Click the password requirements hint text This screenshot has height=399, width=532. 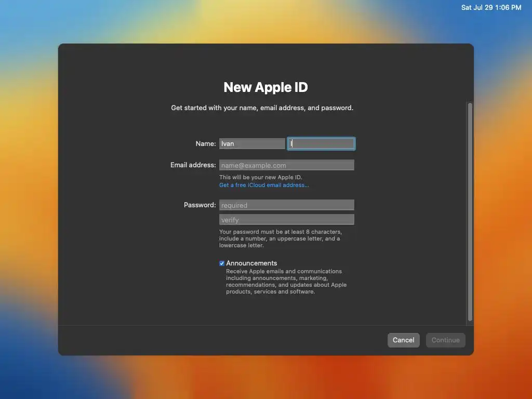[280, 238]
